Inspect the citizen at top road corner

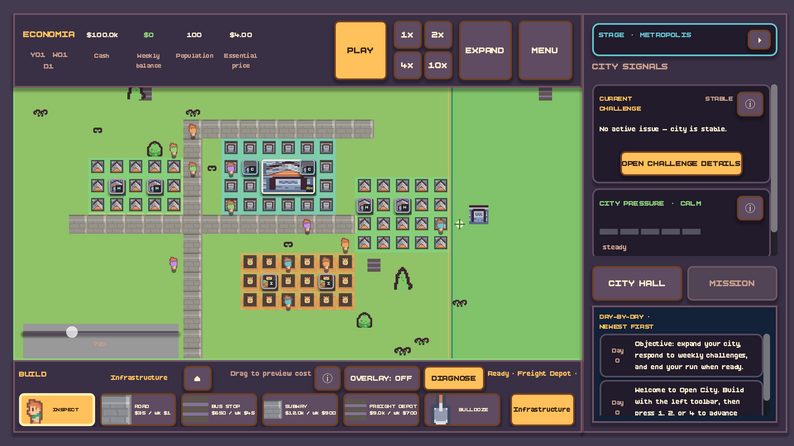click(192, 131)
